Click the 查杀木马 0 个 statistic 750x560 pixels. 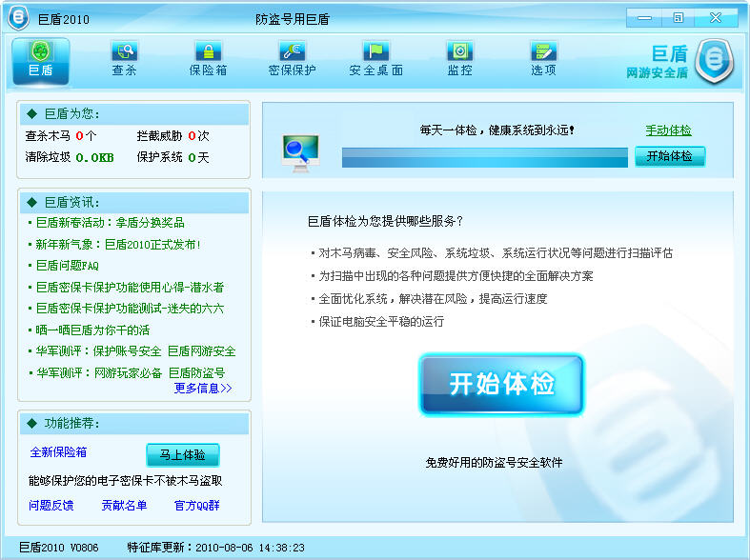pyautogui.click(x=61, y=136)
